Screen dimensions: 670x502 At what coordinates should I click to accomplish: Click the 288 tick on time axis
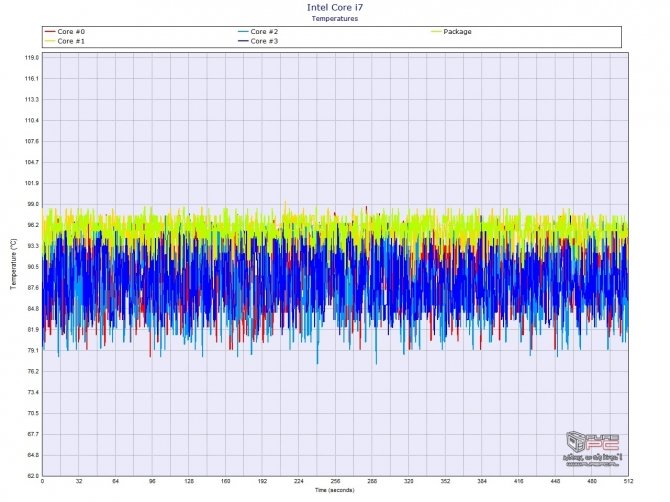click(x=372, y=481)
